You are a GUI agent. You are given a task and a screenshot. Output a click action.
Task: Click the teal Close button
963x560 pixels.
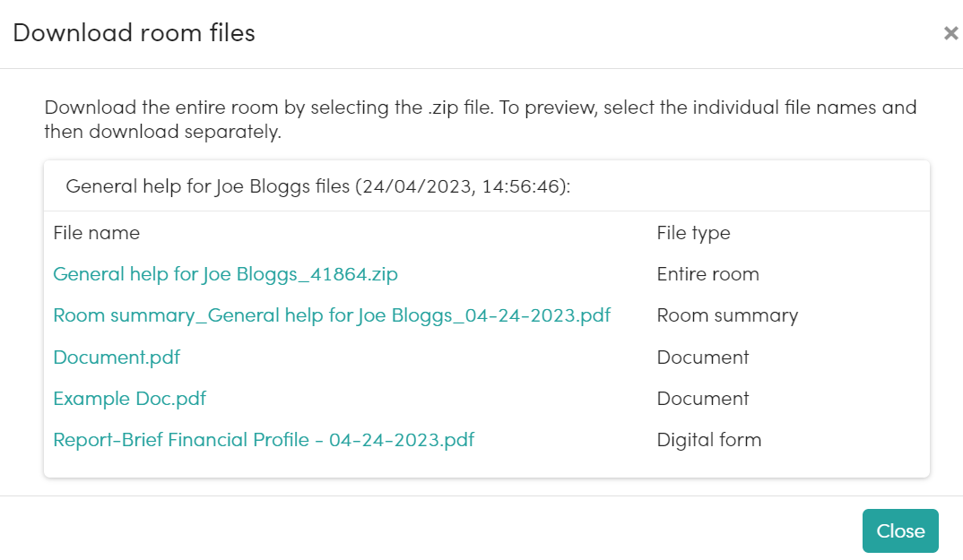[x=900, y=530]
